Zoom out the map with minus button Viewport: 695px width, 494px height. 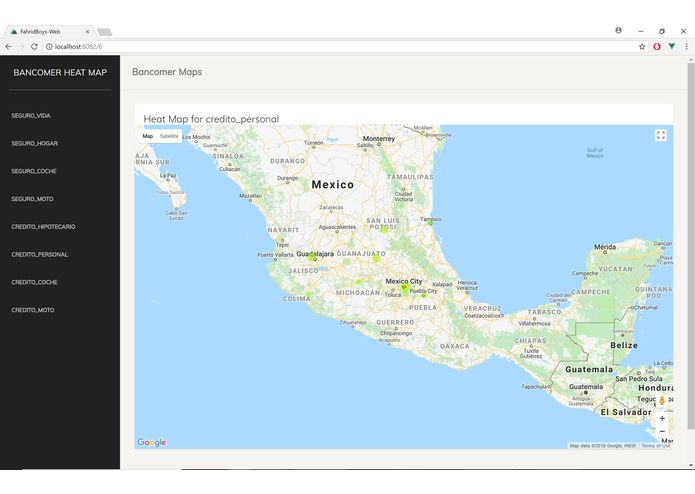coord(662,431)
